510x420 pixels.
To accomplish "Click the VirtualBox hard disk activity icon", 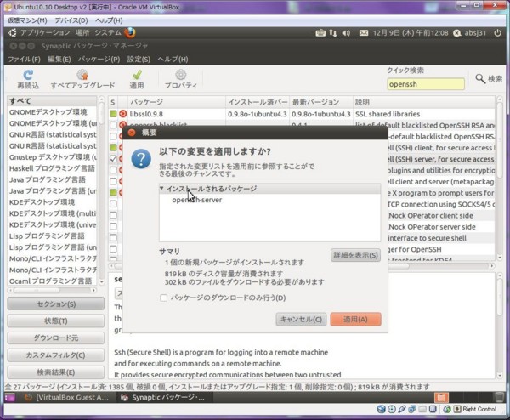I will [381, 409].
